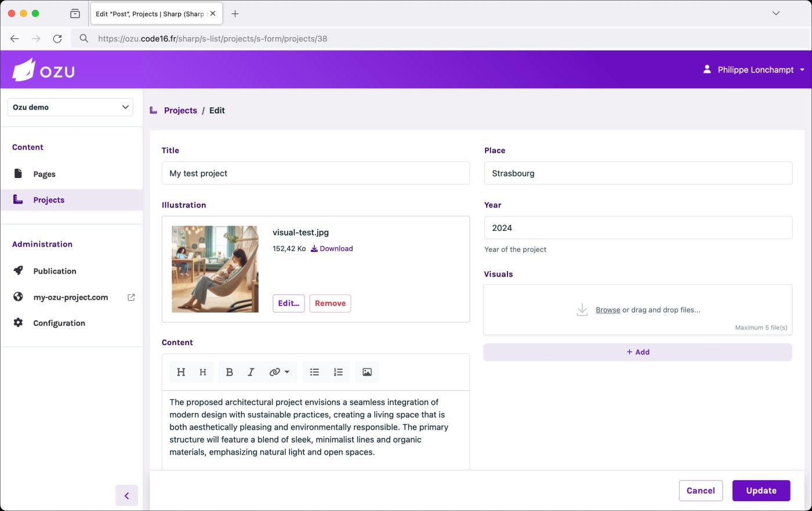
Task: Open Philippe Lonchampt user menu
Action: click(x=754, y=70)
